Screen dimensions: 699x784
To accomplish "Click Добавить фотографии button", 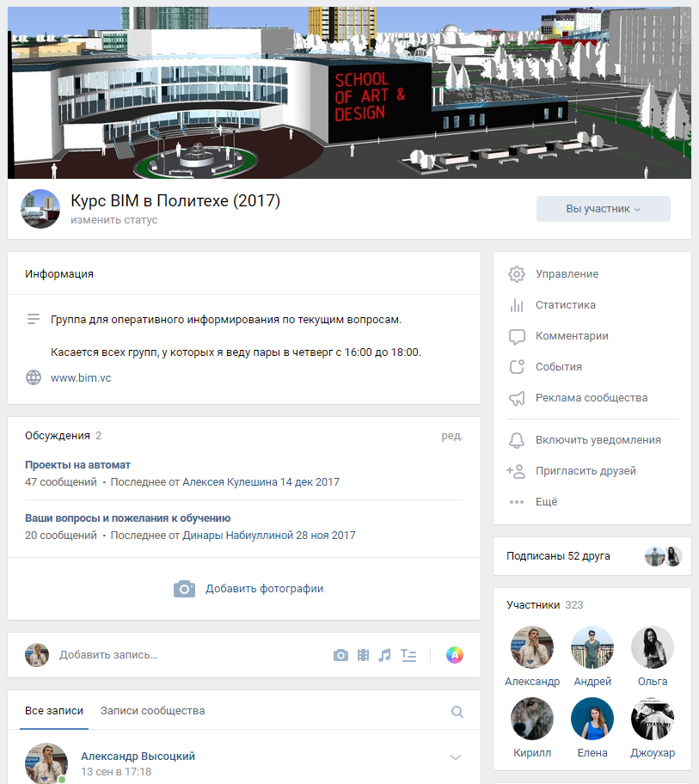I will click(x=249, y=589).
